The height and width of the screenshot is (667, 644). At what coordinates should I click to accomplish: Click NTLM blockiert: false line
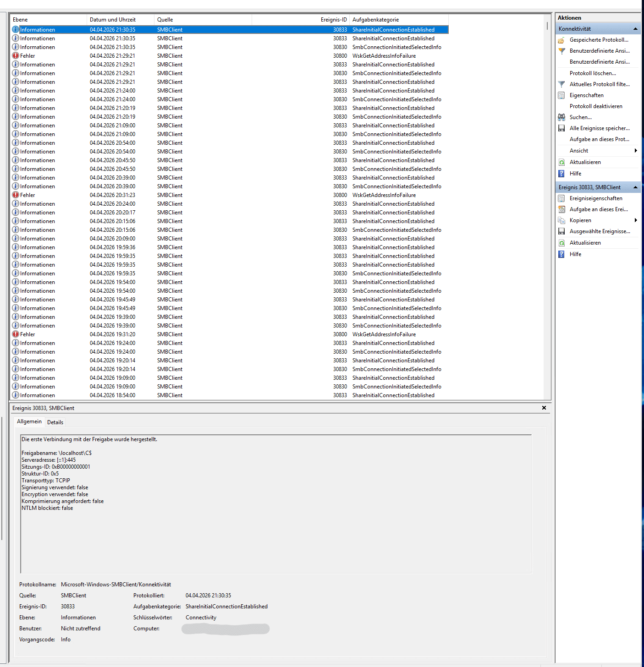pyautogui.click(x=47, y=508)
